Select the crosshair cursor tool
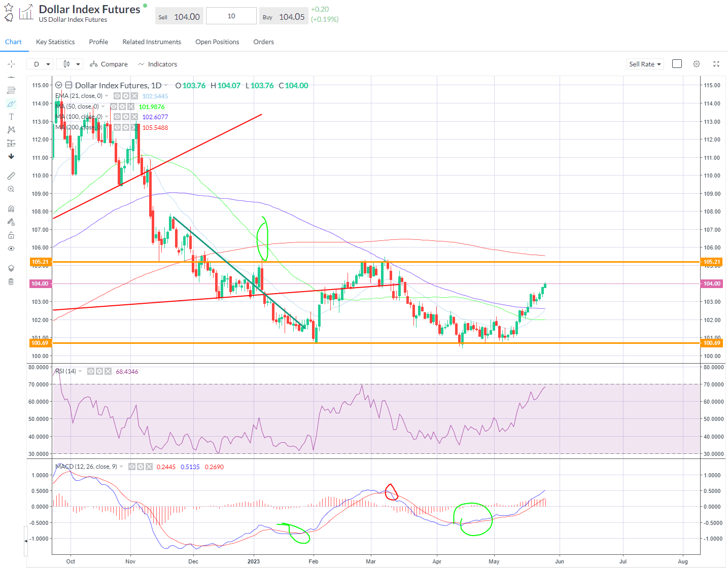The width and height of the screenshot is (728, 568). click(x=11, y=64)
